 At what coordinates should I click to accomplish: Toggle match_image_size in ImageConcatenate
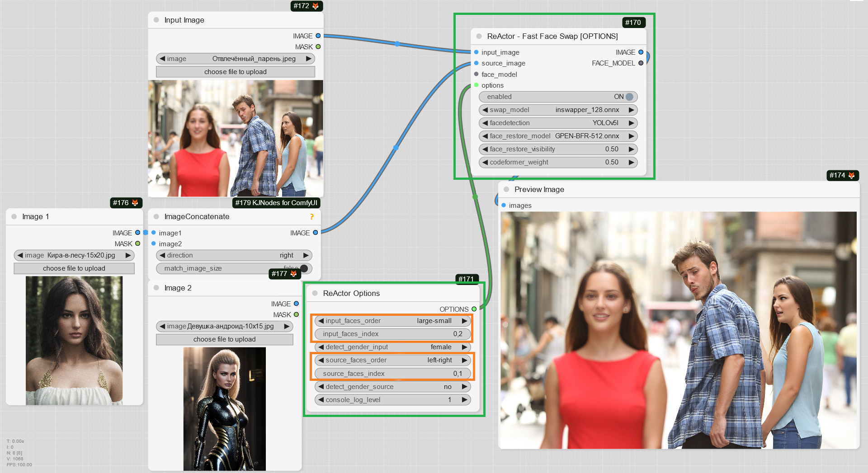coord(304,268)
